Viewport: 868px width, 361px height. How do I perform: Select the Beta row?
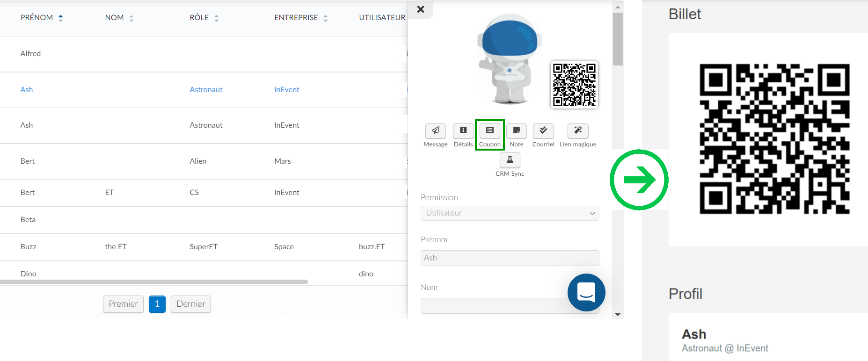pyautogui.click(x=204, y=220)
